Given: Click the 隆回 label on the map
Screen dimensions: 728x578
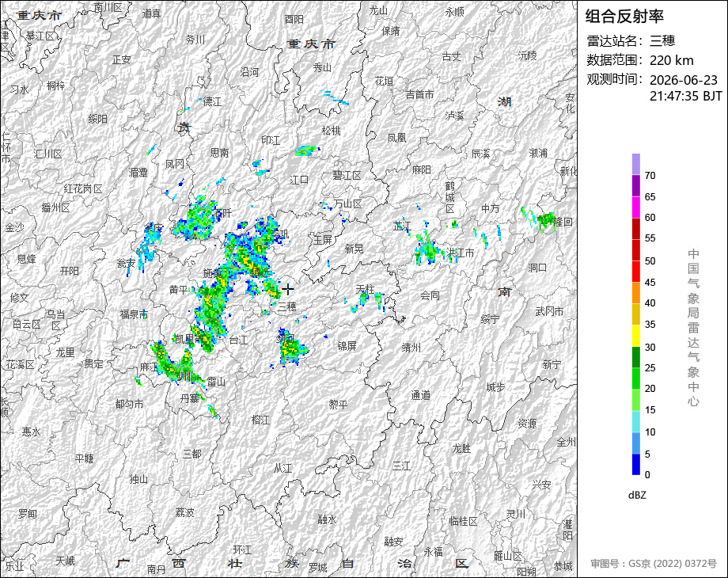Looking at the screenshot, I should (563, 222).
